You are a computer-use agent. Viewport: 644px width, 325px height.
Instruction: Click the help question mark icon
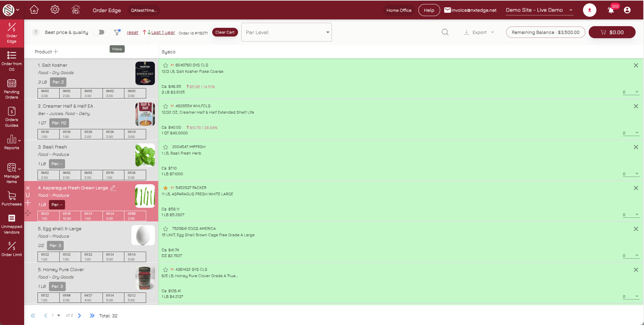coord(36,32)
